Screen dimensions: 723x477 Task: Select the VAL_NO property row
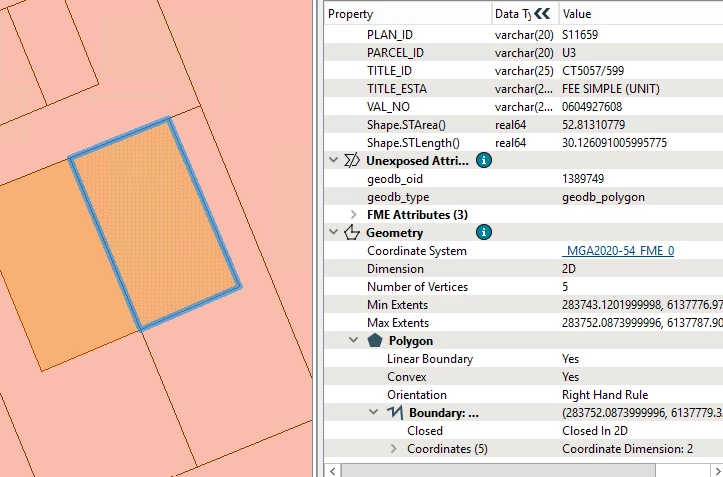[x=523, y=107]
